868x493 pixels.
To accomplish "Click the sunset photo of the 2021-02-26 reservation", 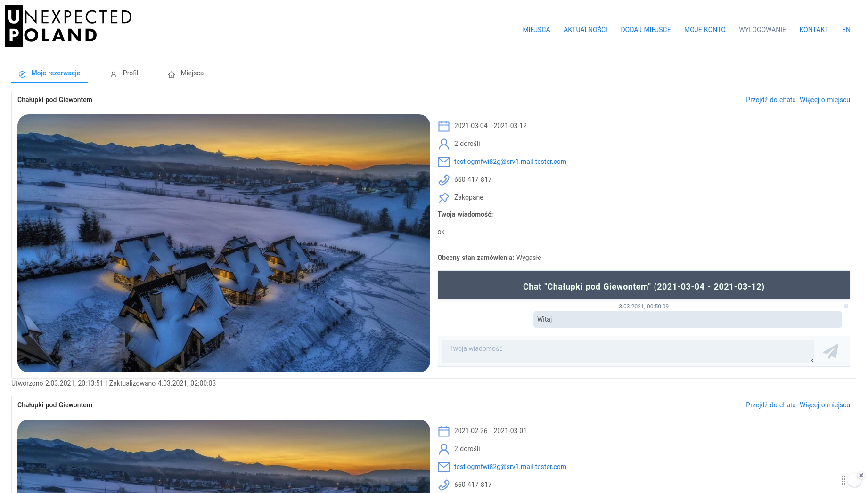I will (x=224, y=456).
